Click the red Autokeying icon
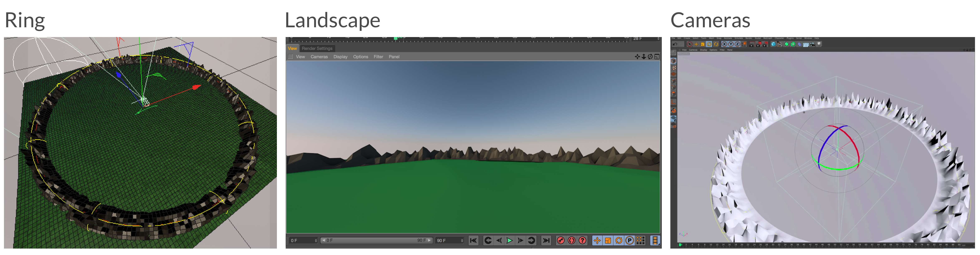Screen dimensions: 980x255 (x=571, y=240)
